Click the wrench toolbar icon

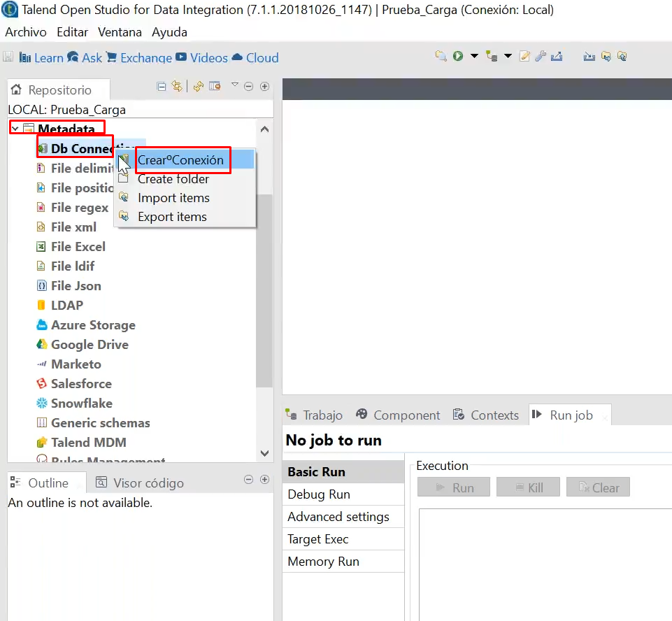pyautogui.click(x=541, y=56)
